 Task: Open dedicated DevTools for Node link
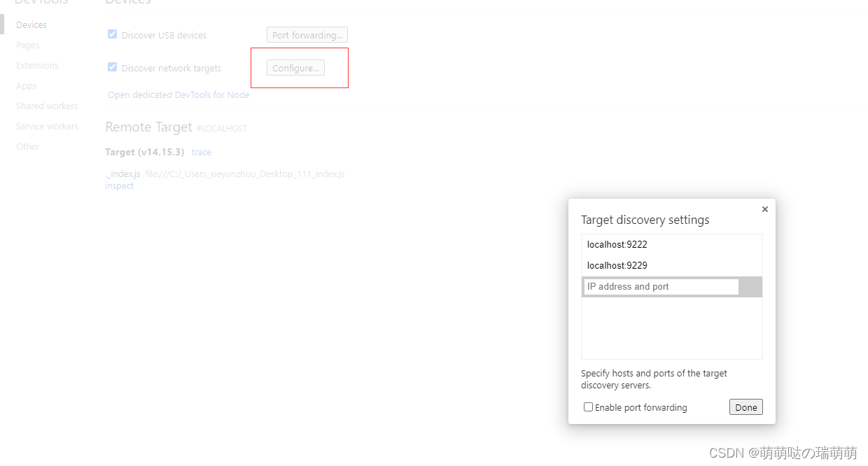click(x=178, y=94)
